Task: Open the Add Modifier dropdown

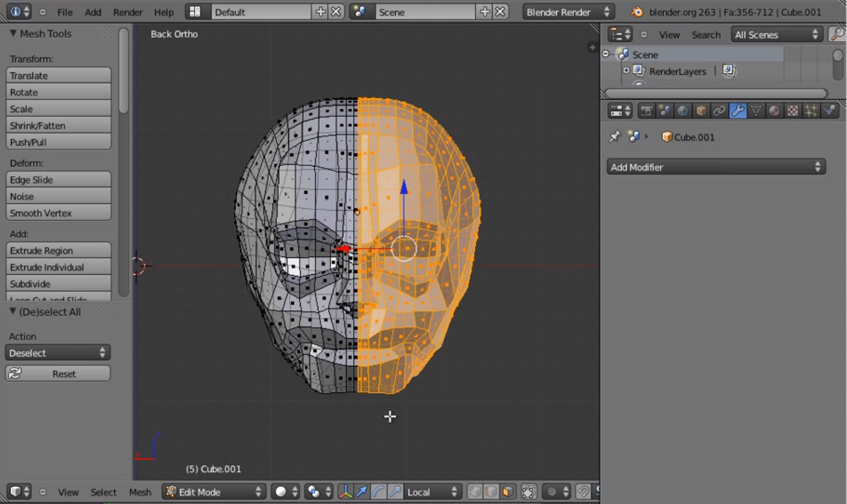Action: pyautogui.click(x=716, y=166)
